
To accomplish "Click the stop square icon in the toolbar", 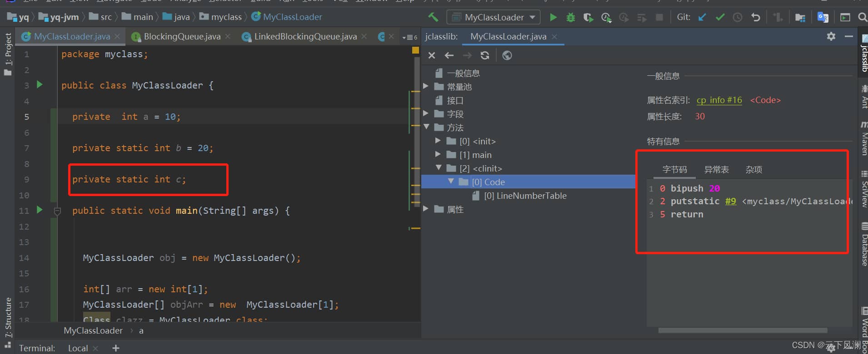I will (659, 17).
